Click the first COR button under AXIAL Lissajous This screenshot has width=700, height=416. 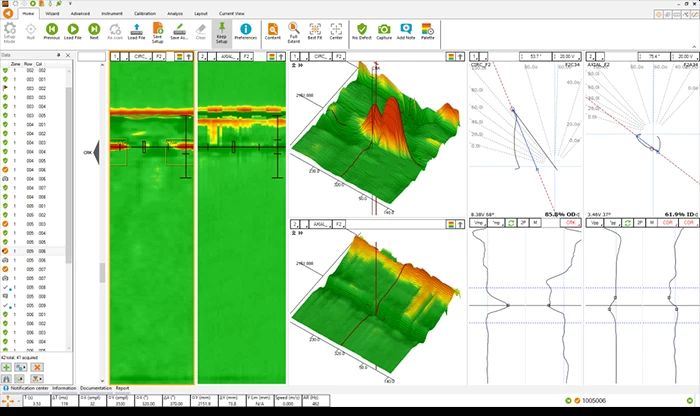(x=667, y=223)
